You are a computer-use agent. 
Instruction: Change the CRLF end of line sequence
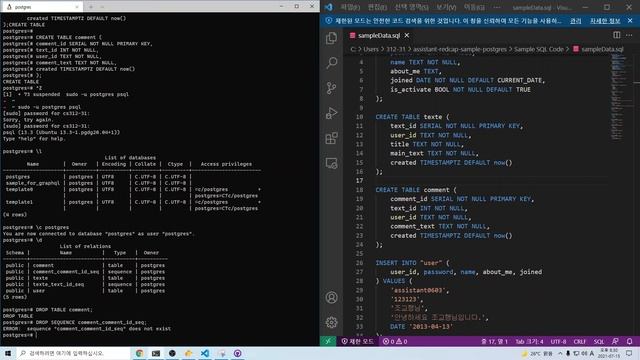pyautogui.click(x=580, y=341)
